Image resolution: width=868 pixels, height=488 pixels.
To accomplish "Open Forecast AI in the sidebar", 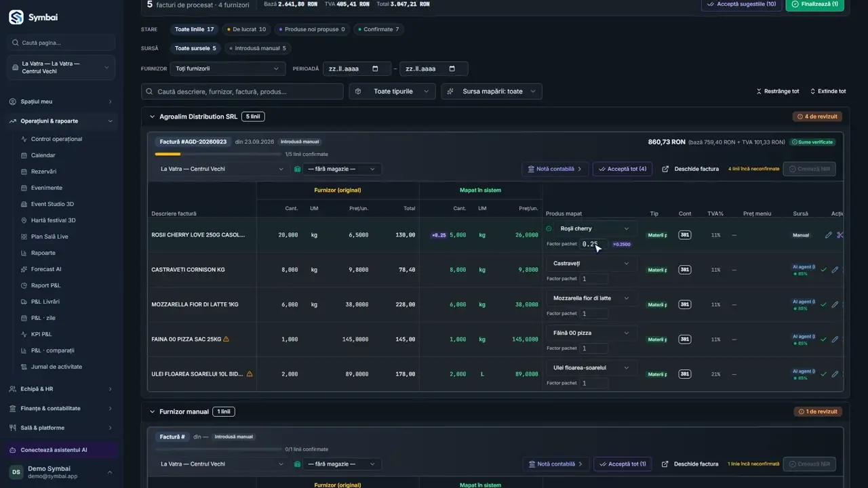I will click(46, 269).
